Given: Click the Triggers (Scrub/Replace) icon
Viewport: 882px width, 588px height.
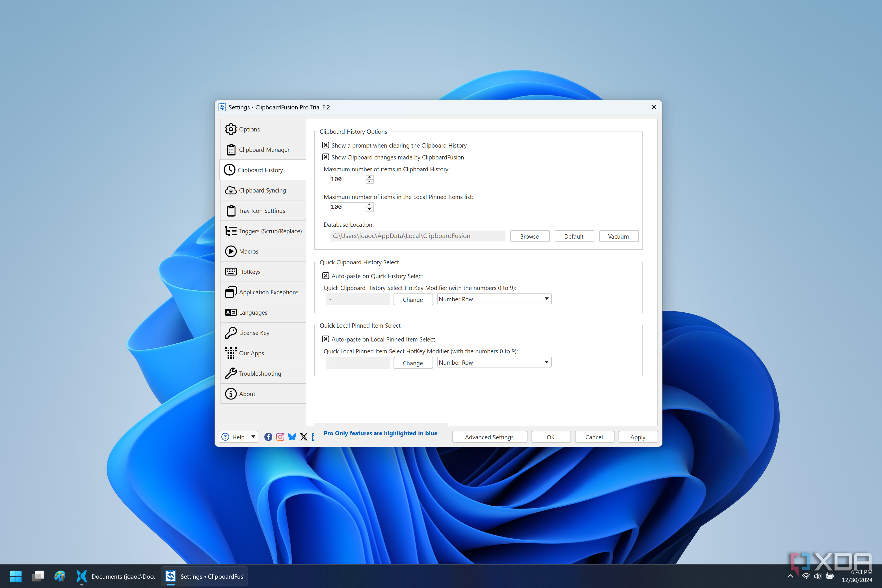Looking at the screenshot, I should point(231,231).
